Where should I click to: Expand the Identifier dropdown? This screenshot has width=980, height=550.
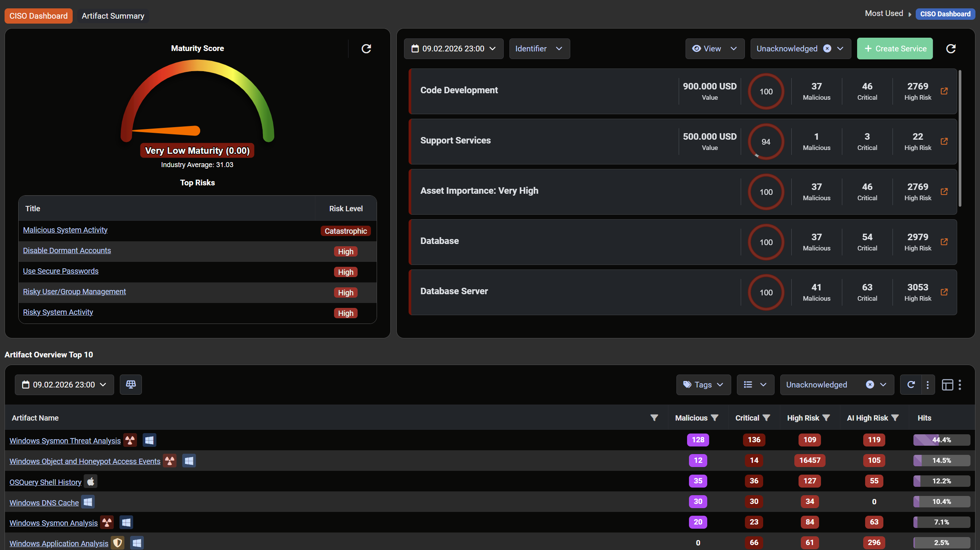click(x=539, y=49)
